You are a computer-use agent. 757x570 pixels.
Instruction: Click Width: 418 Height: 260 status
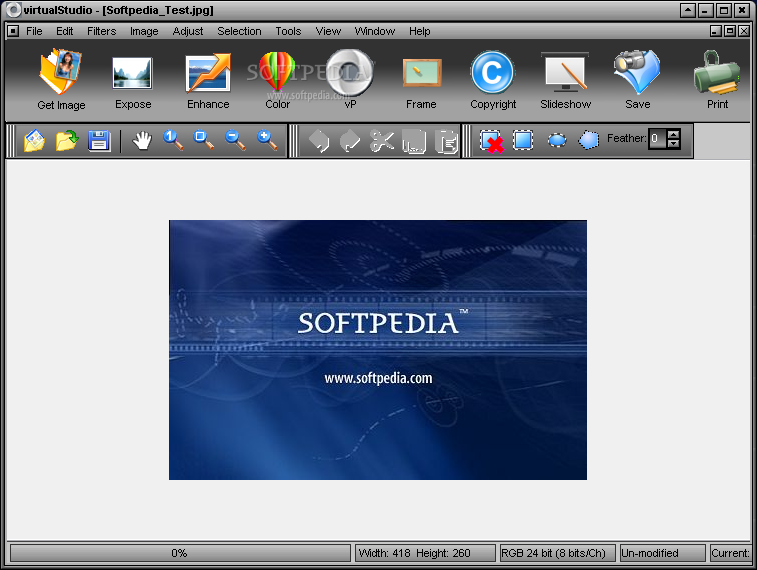[425, 553]
